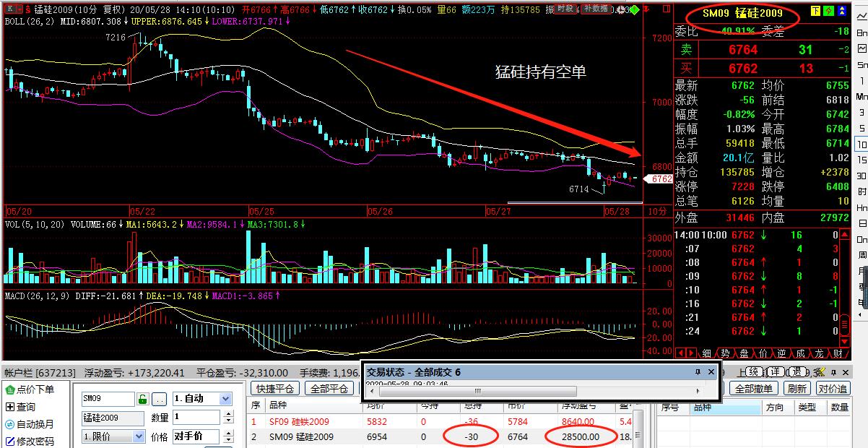The width and height of the screenshot is (868, 448).
Task: Click the K icon at chart top-left
Action: click(x=9, y=9)
